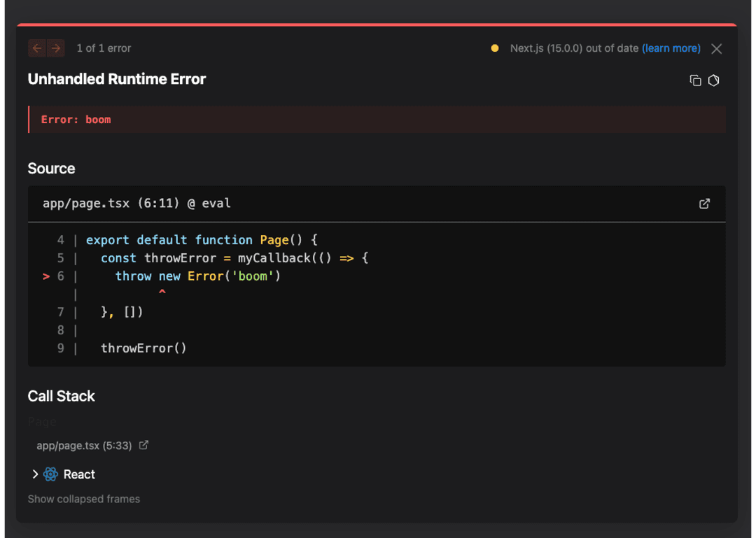Navigate to the previous error using left arrow
This screenshot has height=538, width=756.
(x=37, y=48)
